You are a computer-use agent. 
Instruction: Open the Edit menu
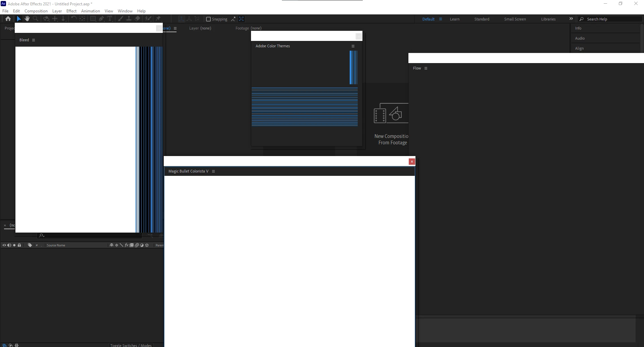tap(16, 11)
